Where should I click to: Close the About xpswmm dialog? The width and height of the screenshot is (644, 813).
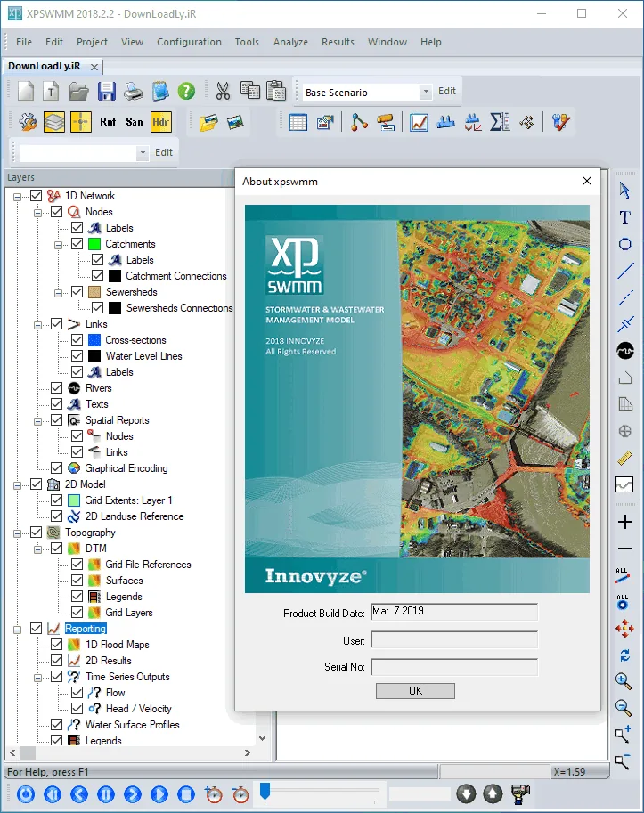(586, 181)
